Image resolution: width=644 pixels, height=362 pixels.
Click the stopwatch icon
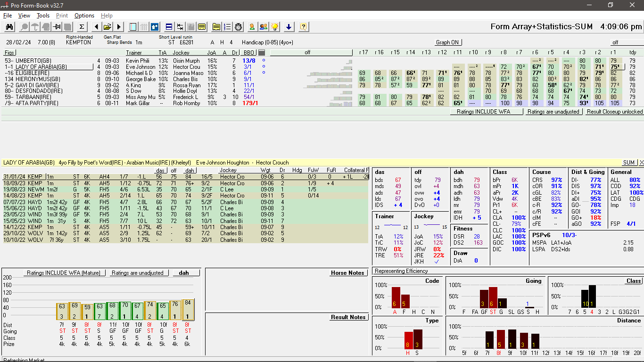(238, 27)
